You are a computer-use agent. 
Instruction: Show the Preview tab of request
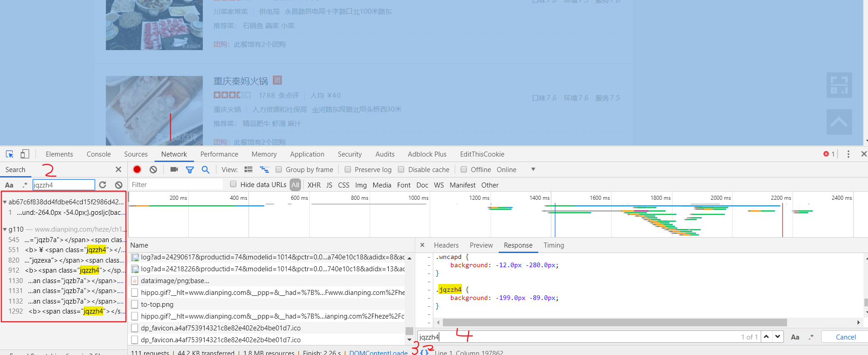[x=481, y=245]
